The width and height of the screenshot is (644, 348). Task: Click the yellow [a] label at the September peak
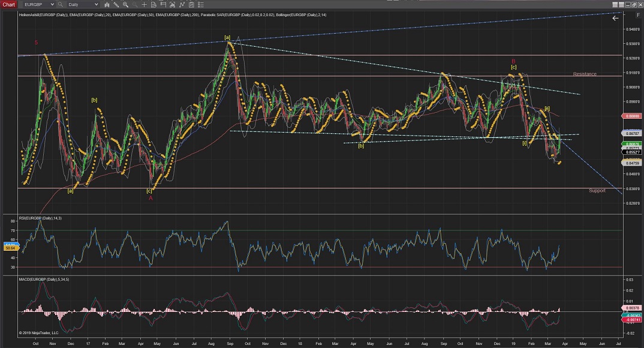[x=227, y=37]
